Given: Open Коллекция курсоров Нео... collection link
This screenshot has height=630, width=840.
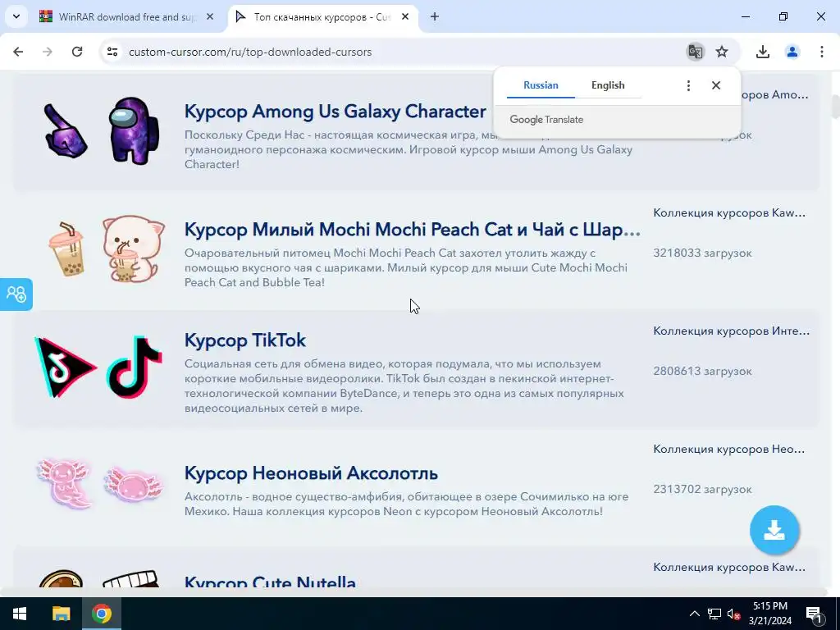Looking at the screenshot, I should click(x=729, y=449).
